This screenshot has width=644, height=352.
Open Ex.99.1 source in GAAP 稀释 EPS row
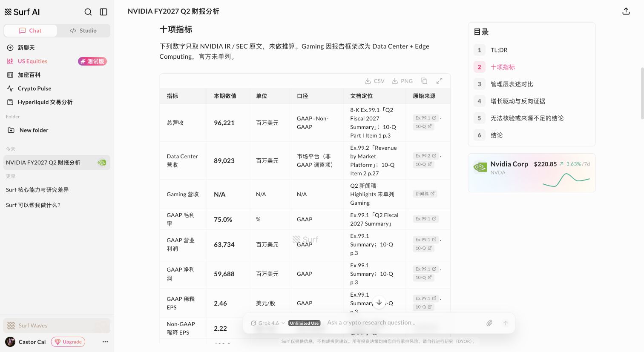[x=425, y=298]
